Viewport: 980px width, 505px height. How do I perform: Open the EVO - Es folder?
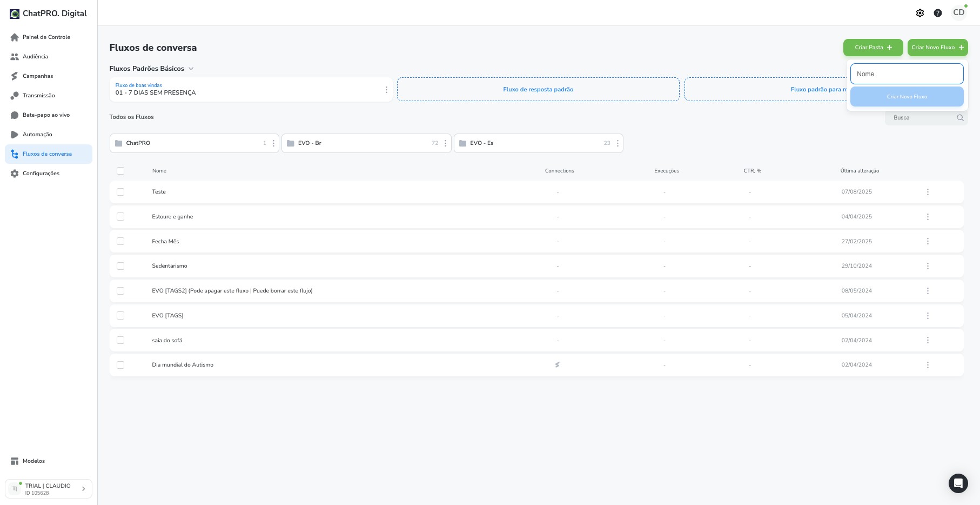[539, 143]
